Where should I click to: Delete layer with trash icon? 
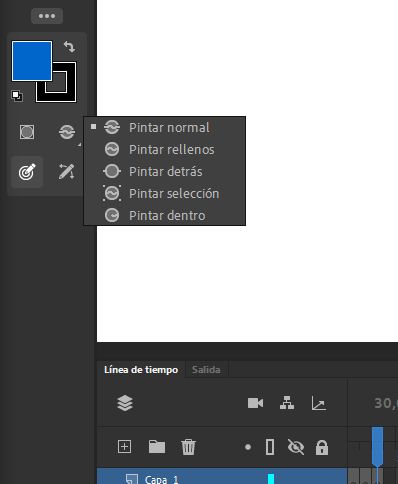(188, 447)
